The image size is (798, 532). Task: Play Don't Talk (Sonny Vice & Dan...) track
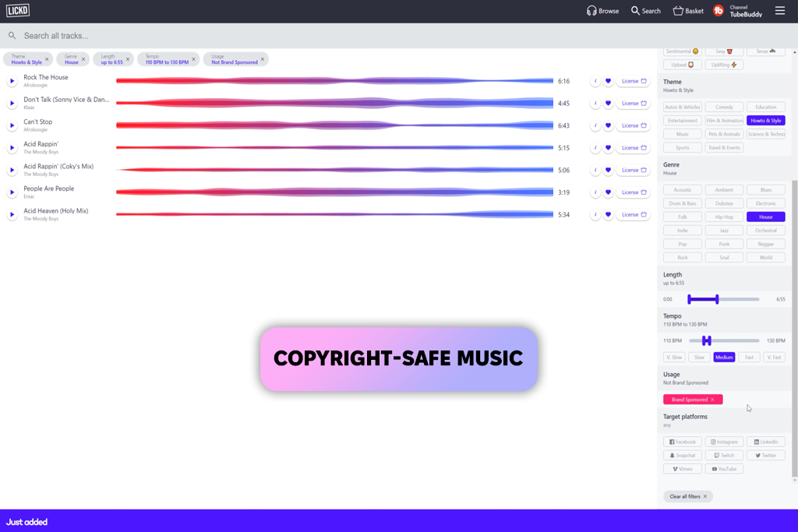click(12, 104)
